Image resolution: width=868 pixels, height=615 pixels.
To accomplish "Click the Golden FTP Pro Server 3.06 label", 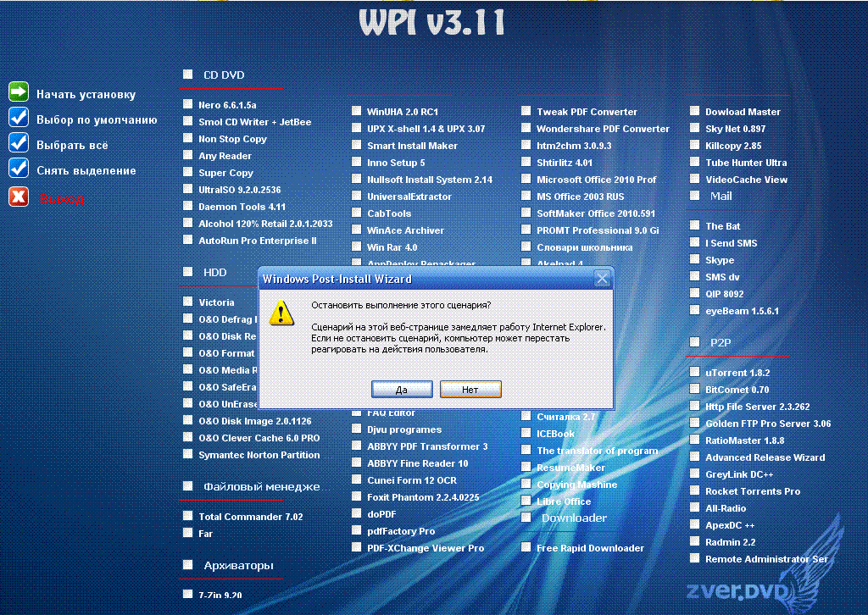I will click(x=768, y=424).
